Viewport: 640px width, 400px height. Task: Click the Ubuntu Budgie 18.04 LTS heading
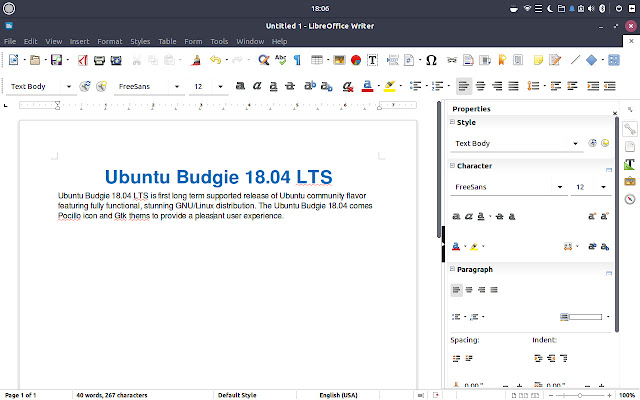coord(219,177)
